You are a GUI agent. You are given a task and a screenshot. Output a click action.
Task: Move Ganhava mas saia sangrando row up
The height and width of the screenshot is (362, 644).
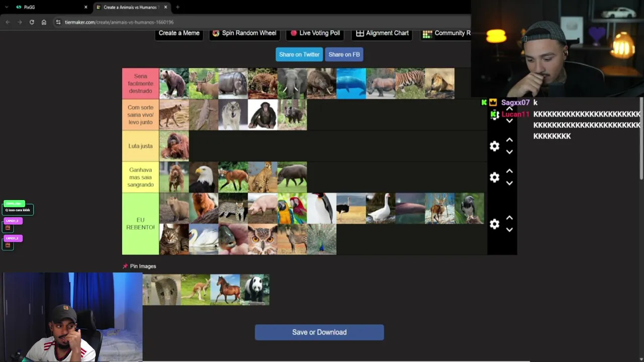(x=509, y=171)
